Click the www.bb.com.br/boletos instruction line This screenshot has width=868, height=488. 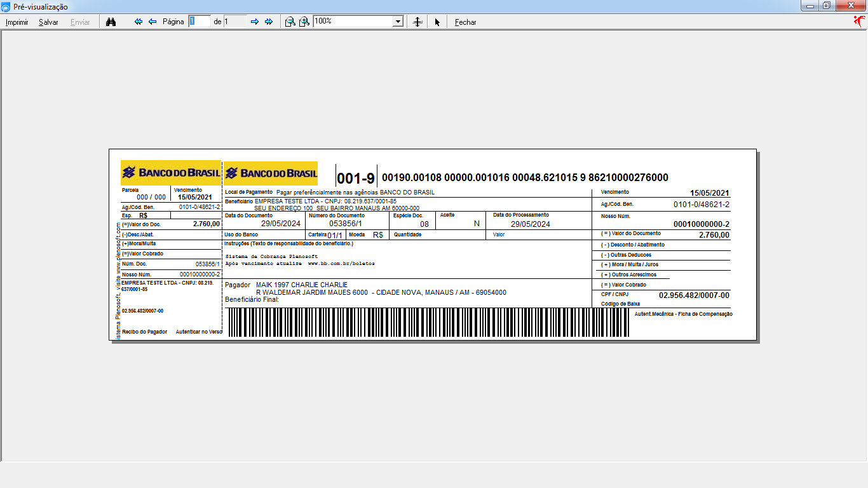pos(300,263)
